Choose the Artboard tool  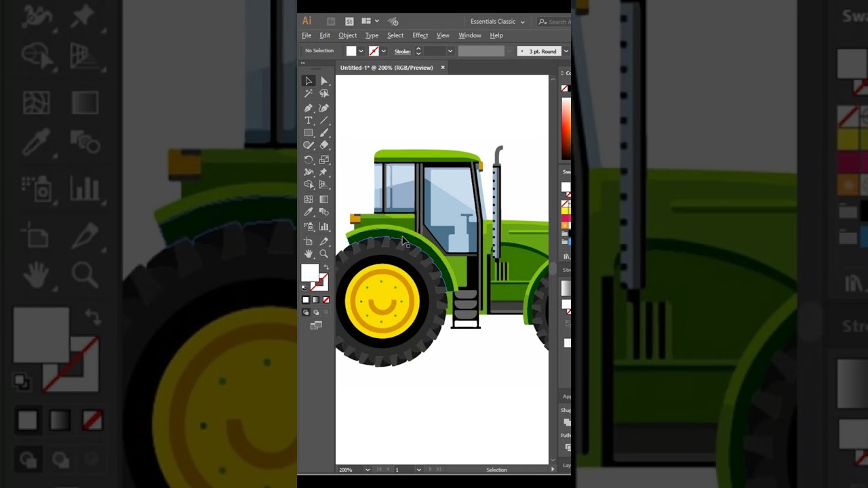pyautogui.click(x=309, y=241)
